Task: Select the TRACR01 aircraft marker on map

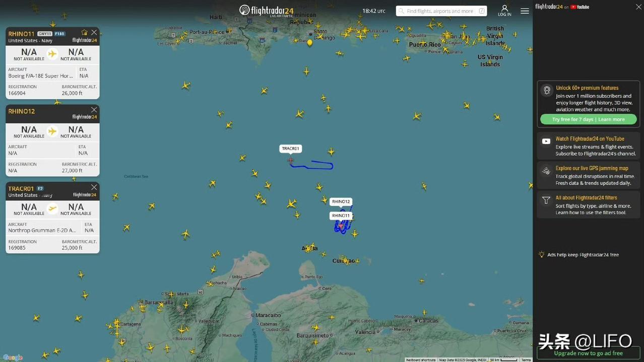Action: [291, 160]
